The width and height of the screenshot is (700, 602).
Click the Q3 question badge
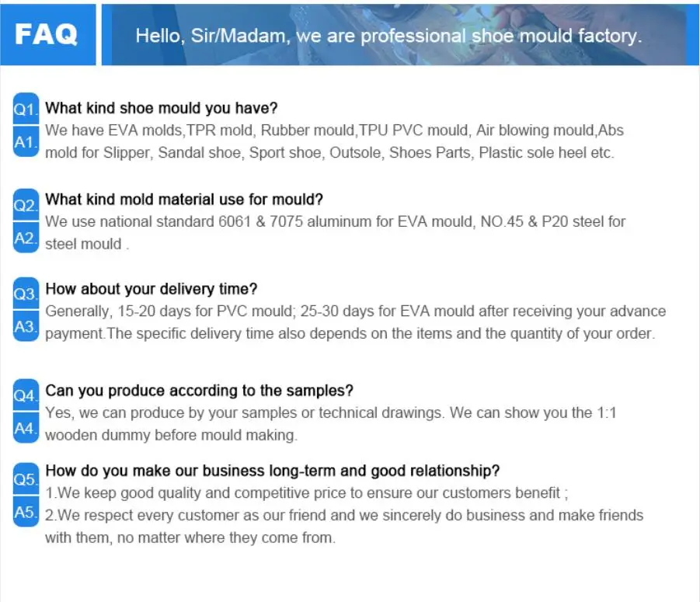click(x=26, y=294)
